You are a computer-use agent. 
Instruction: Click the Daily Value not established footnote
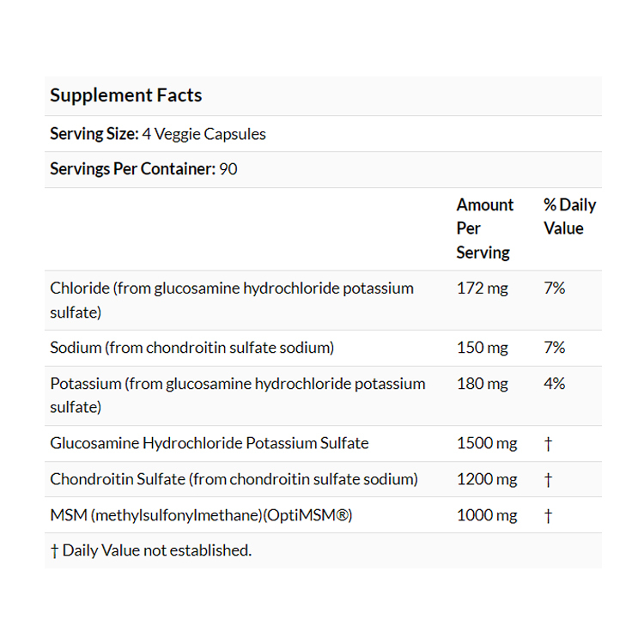(151, 550)
